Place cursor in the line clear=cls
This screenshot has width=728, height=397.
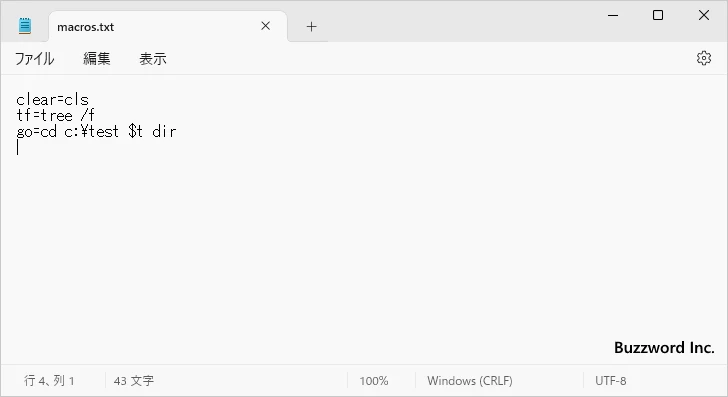tap(52, 100)
